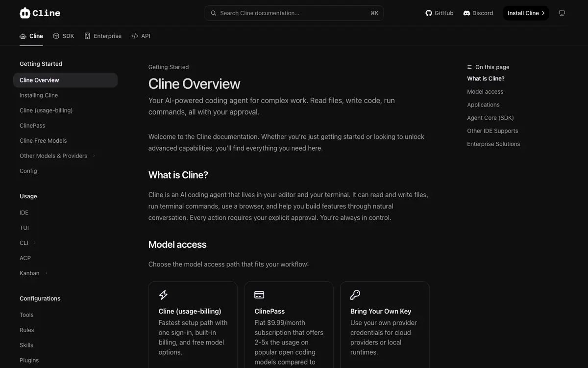Jump to Enterprise Solutions section

493,144
